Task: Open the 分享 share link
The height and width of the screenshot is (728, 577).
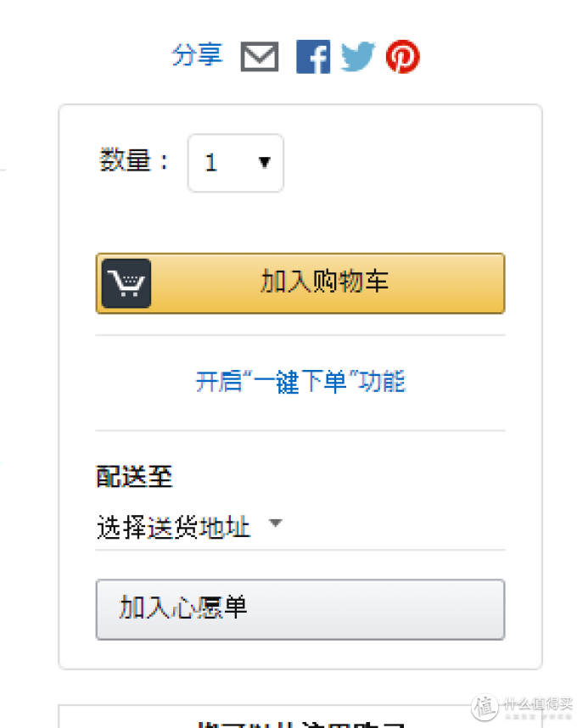Action: pyautogui.click(x=198, y=55)
